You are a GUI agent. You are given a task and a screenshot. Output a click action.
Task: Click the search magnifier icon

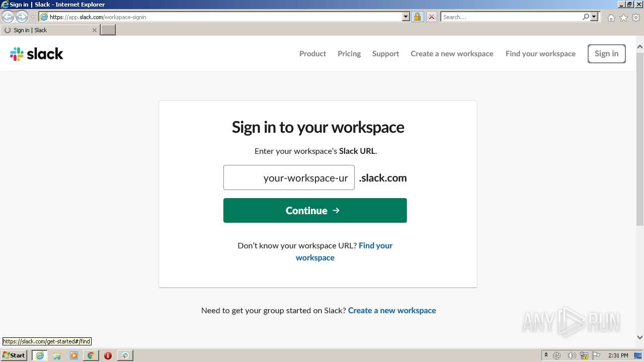pos(586,17)
